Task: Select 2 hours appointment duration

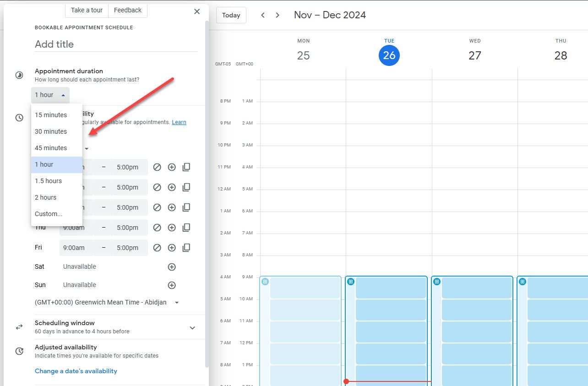Action: (x=46, y=197)
